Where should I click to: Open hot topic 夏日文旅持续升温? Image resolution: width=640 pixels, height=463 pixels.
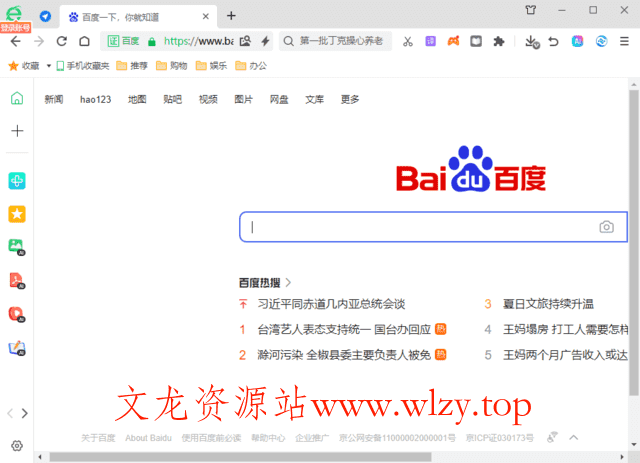[x=548, y=304]
